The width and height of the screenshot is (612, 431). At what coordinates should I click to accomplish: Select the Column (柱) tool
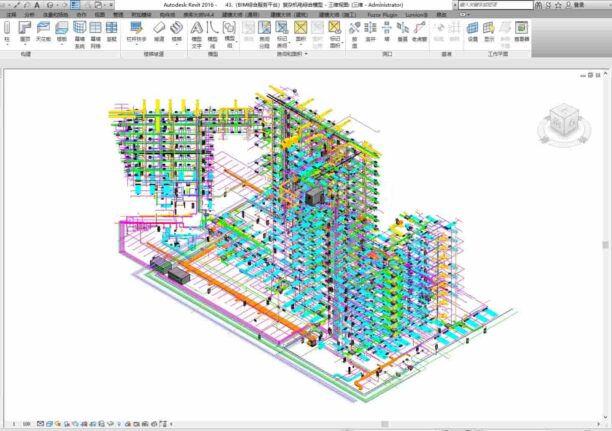pos(7,31)
